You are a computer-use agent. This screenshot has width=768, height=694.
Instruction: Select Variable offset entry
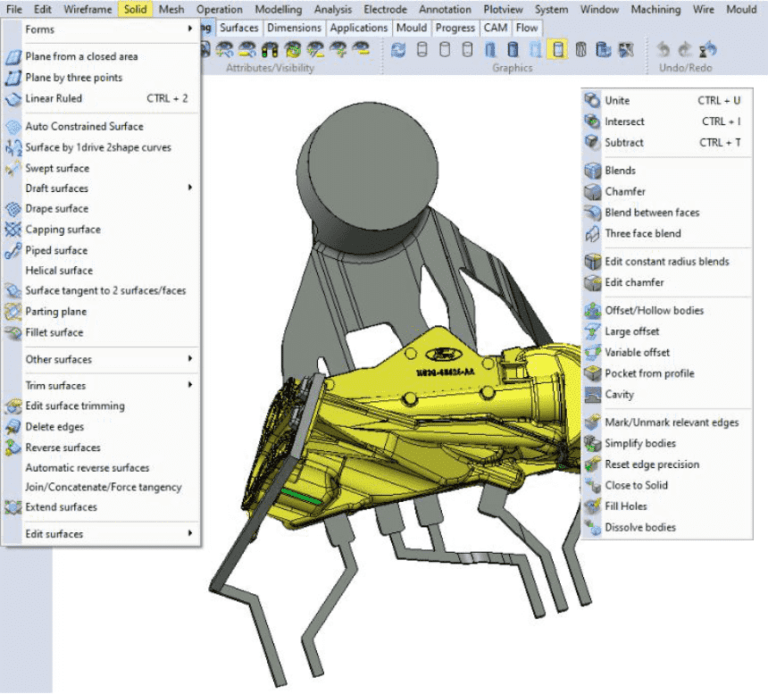click(x=667, y=353)
